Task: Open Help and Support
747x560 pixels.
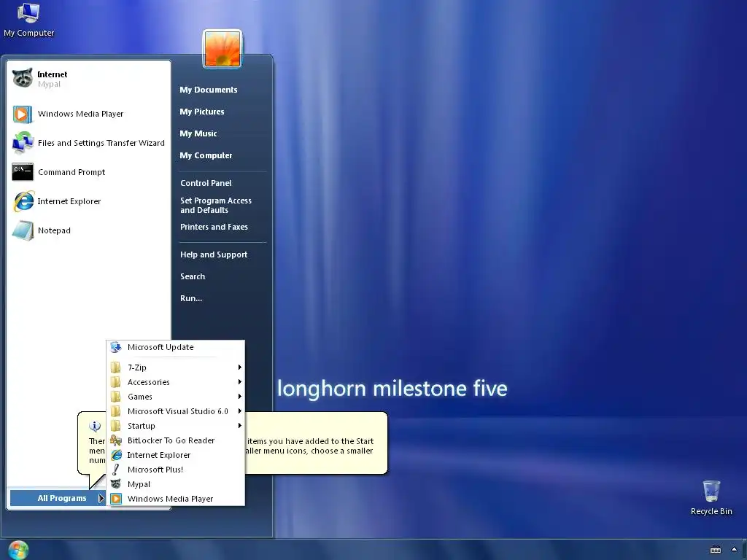Action: pyautogui.click(x=214, y=254)
